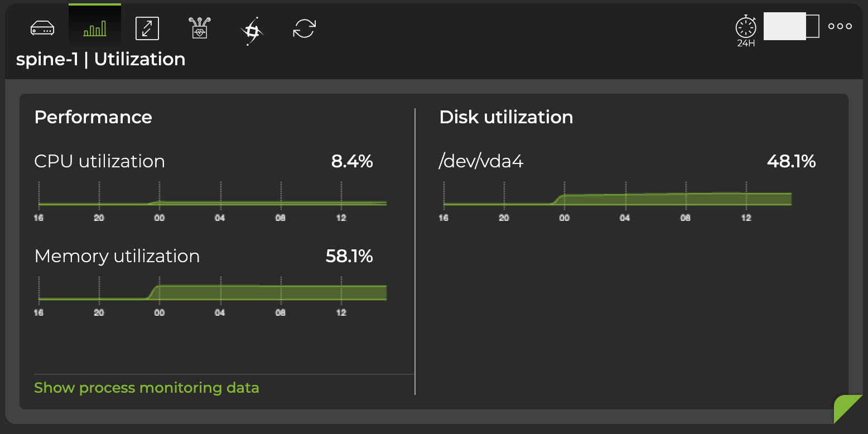Click the expand diagonal arrows icon
The width and height of the screenshot is (868, 434).
click(x=147, y=27)
